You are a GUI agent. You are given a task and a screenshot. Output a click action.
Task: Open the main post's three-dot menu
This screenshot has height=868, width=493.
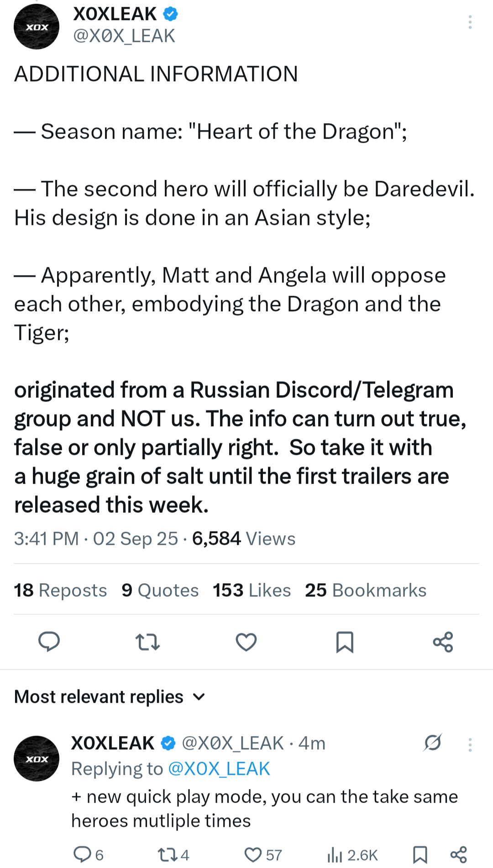coord(470,22)
